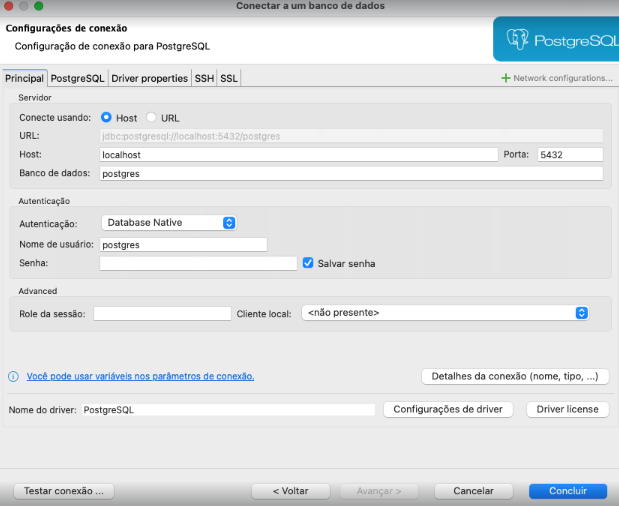Click the green plus Network configurations icon
This screenshot has height=506, width=619.
point(505,78)
